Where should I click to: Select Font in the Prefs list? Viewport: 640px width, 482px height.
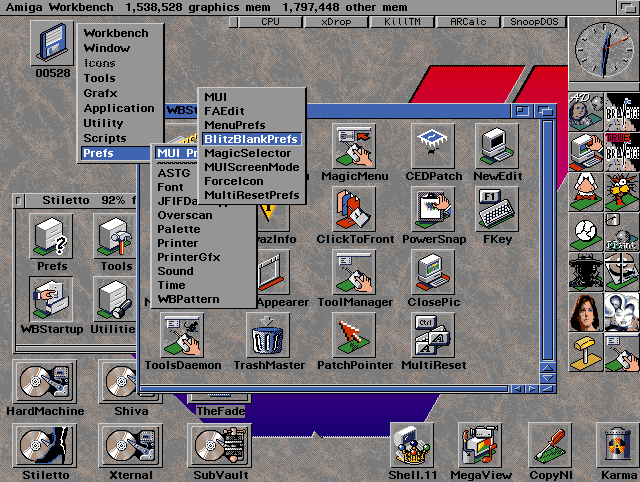171,187
